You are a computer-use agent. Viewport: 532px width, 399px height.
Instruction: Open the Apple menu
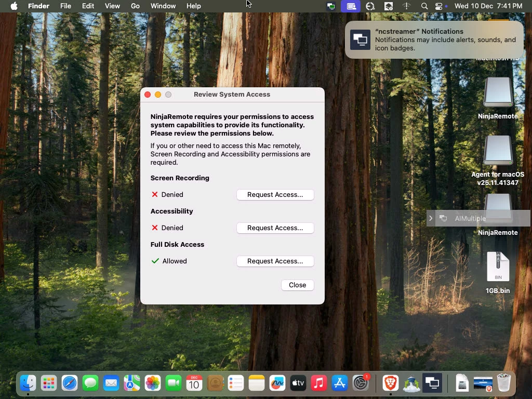14,6
